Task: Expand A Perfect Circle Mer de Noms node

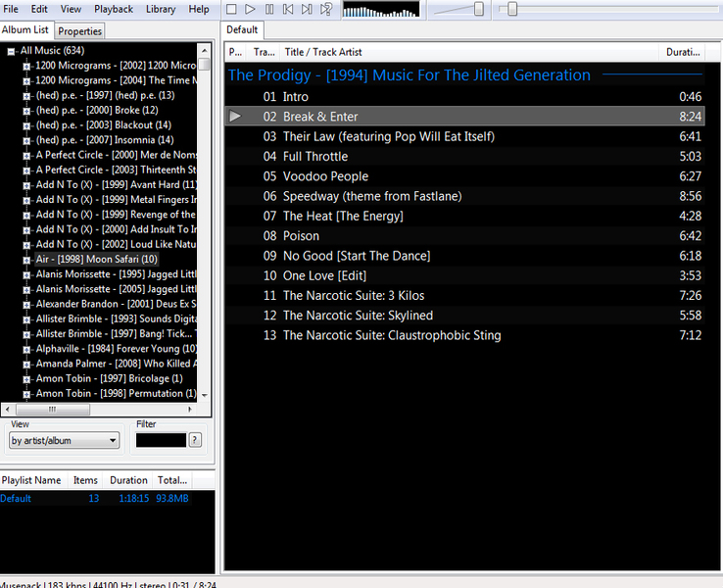Action: [x=26, y=156]
